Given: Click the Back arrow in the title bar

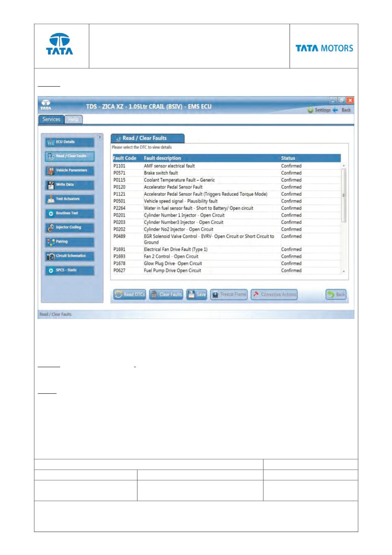Looking at the screenshot, I should [342, 110].
